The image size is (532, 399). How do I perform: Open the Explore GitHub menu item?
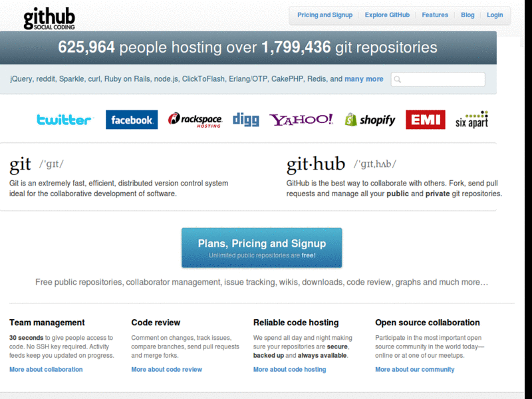(387, 15)
